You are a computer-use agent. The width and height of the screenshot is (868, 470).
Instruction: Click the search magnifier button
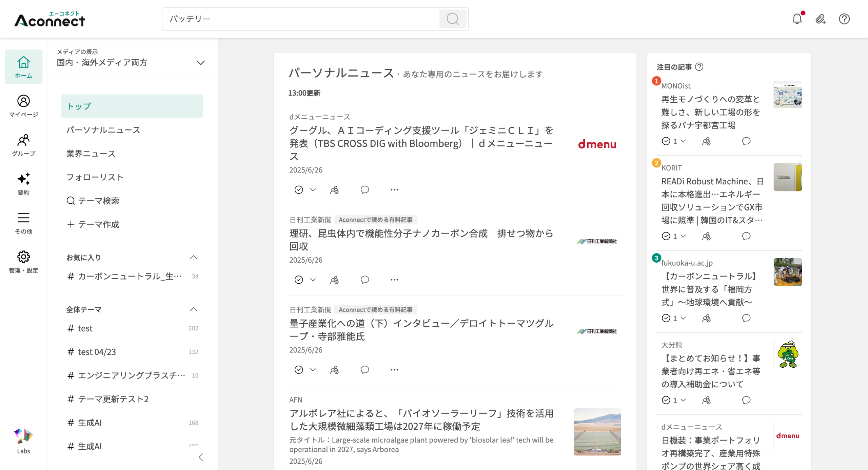point(452,19)
